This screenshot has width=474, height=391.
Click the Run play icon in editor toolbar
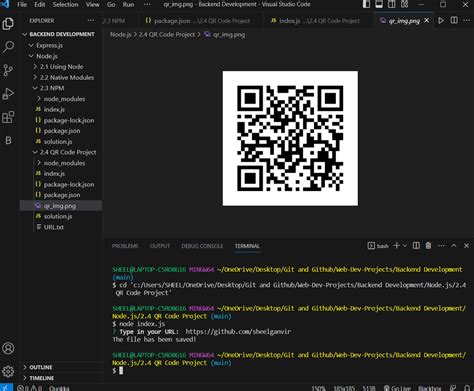(441, 20)
